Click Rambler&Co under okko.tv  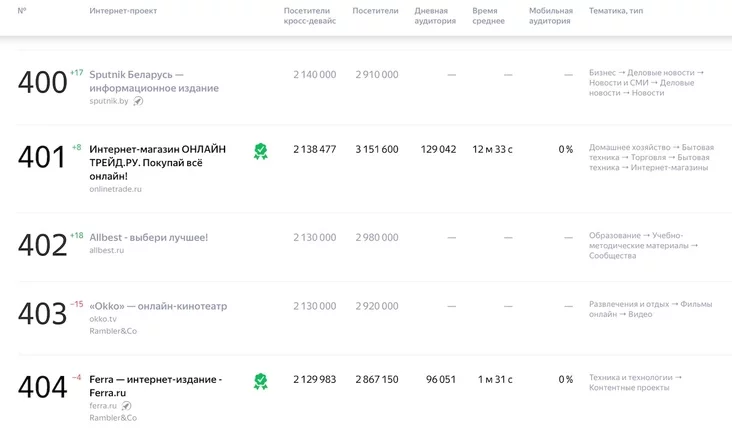[x=113, y=331]
